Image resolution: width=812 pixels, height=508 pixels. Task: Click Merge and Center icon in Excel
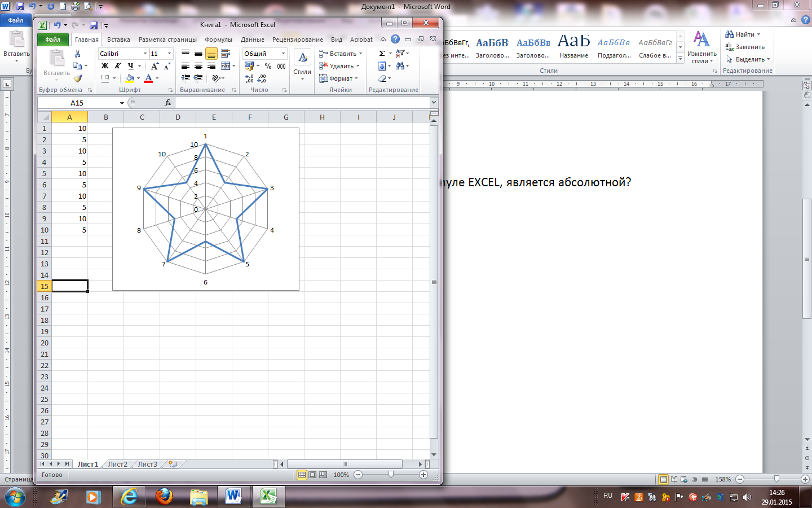tap(226, 66)
